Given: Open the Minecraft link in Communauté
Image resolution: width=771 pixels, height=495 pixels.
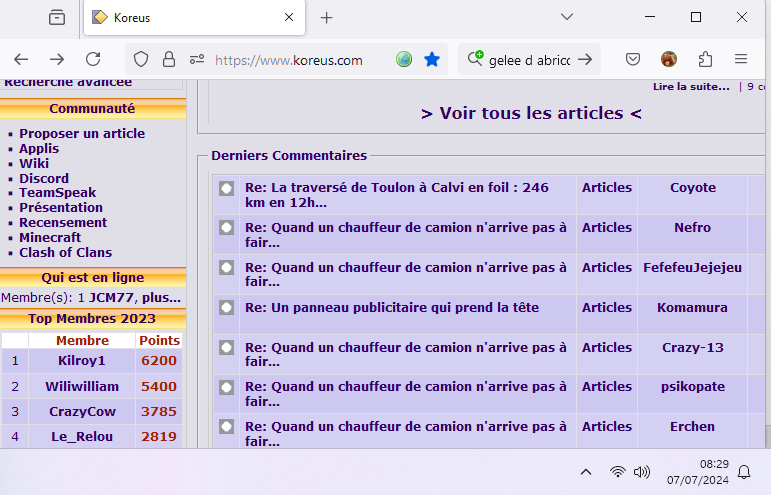Looking at the screenshot, I should (x=50, y=238).
